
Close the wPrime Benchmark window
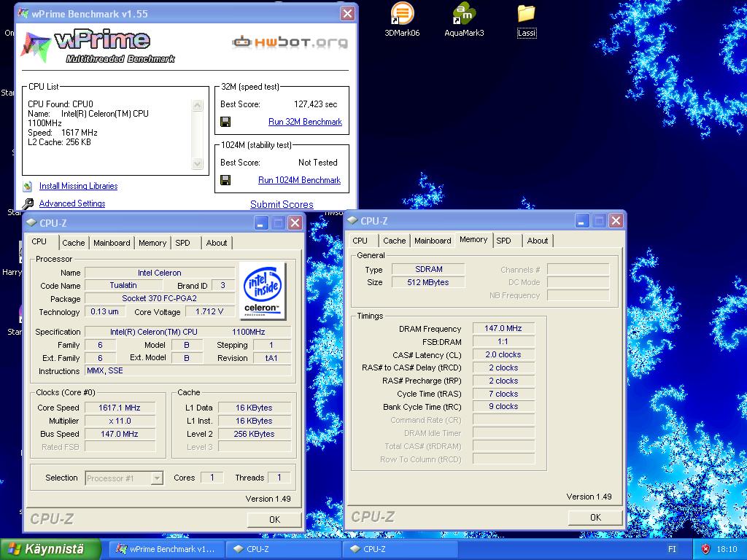pos(348,13)
